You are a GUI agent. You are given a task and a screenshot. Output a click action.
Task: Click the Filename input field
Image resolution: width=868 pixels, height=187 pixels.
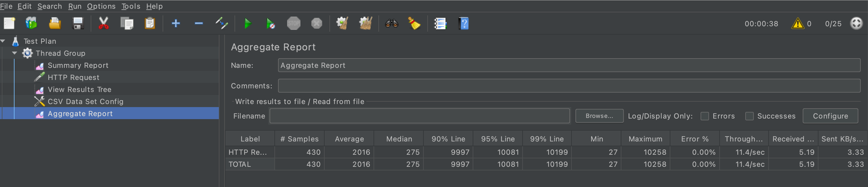419,116
